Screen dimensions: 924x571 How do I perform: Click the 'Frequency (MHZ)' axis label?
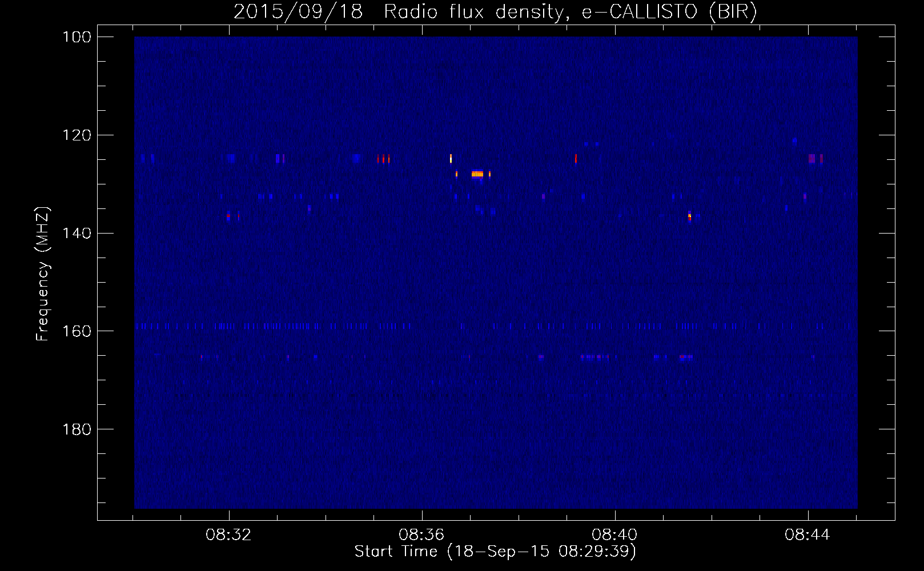coord(43,274)
